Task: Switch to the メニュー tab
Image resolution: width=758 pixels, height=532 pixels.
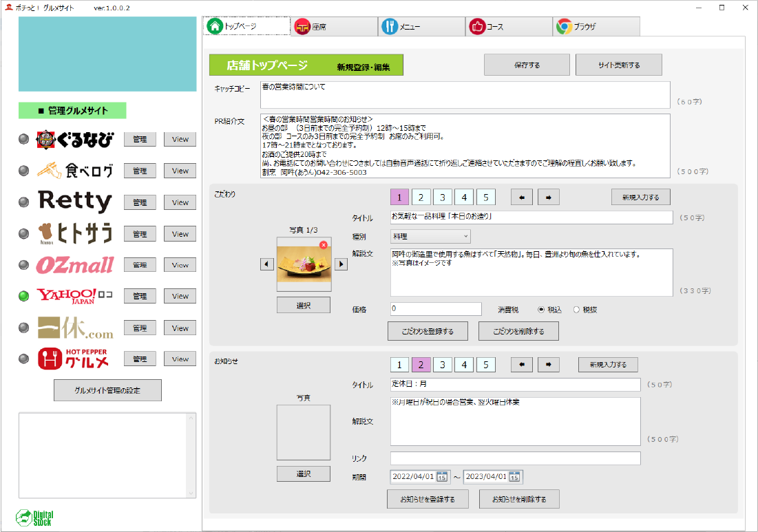Action: [x=421, y=27]
